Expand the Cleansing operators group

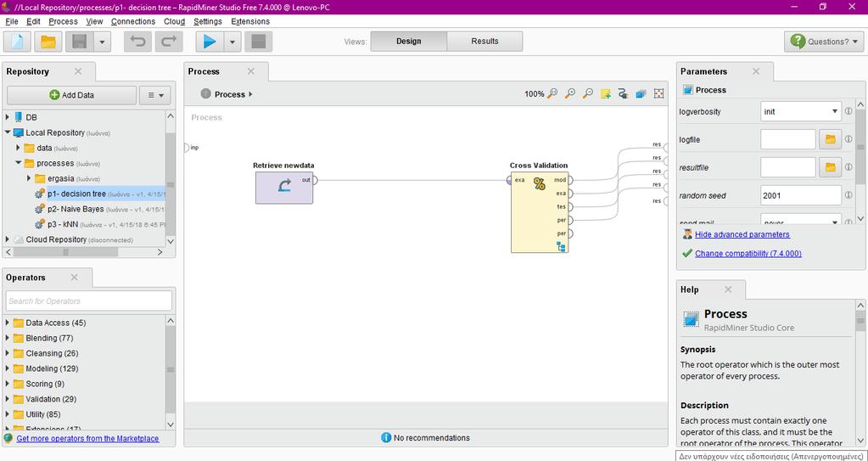coord(7,353)
